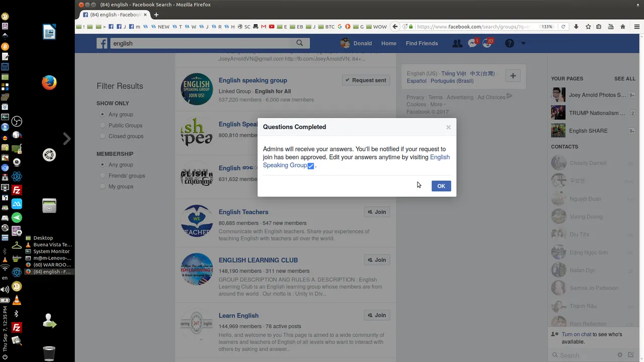Open LibreOffice Writer document icon
Viewport: 644px width, 362px height.
(x=49, y=32)
